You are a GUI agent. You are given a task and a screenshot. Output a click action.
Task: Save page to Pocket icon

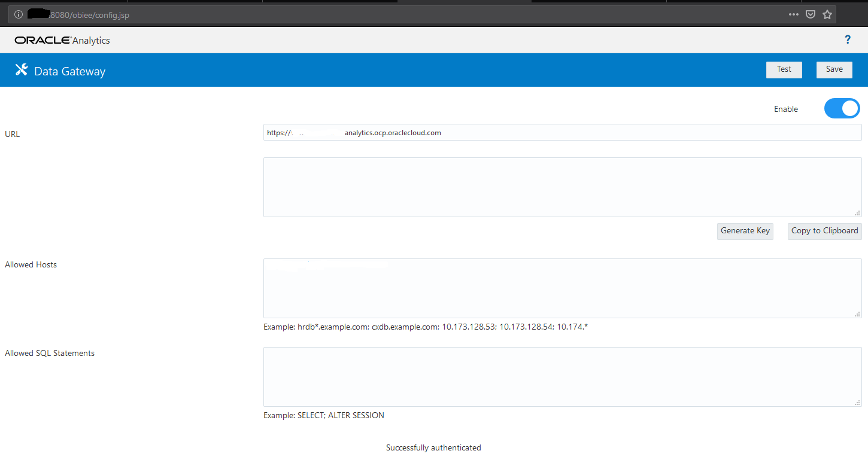point(811,15)
